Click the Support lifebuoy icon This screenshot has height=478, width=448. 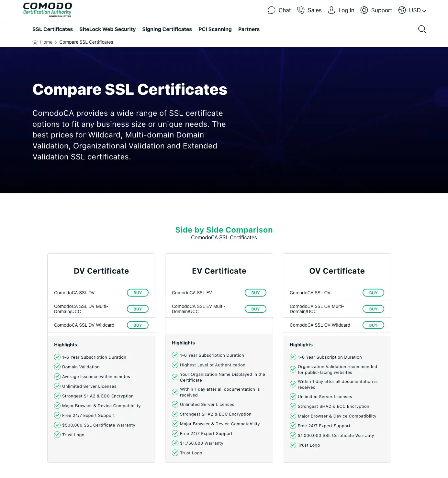(x=364, y=10)
